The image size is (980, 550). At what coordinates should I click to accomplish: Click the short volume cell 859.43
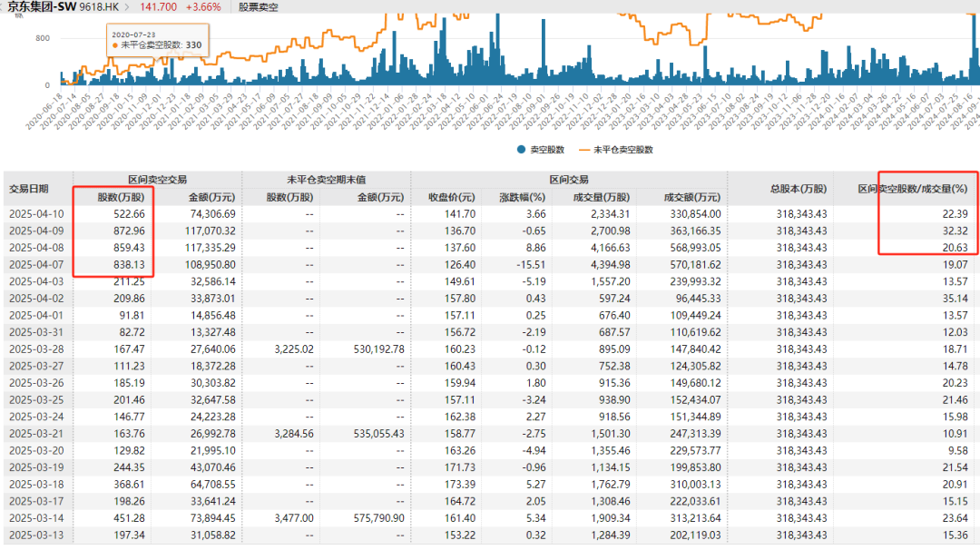coord(130,248)
